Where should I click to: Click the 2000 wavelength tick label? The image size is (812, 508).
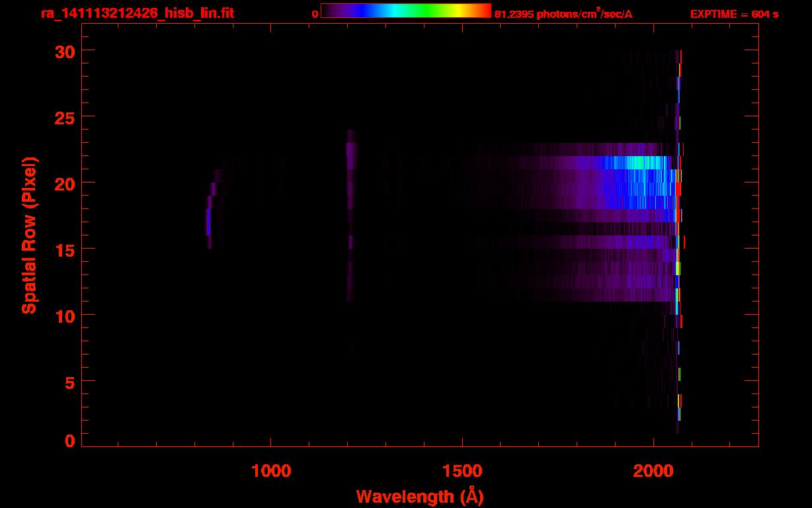point(653,471)
